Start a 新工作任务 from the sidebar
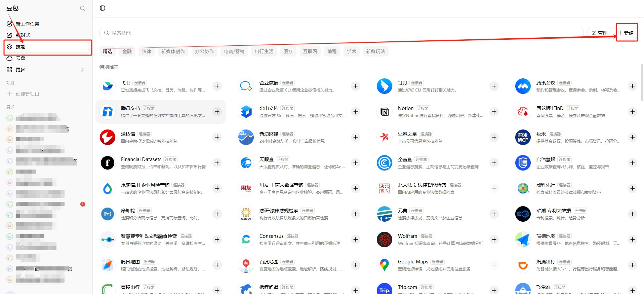 [x=46, y=24]
